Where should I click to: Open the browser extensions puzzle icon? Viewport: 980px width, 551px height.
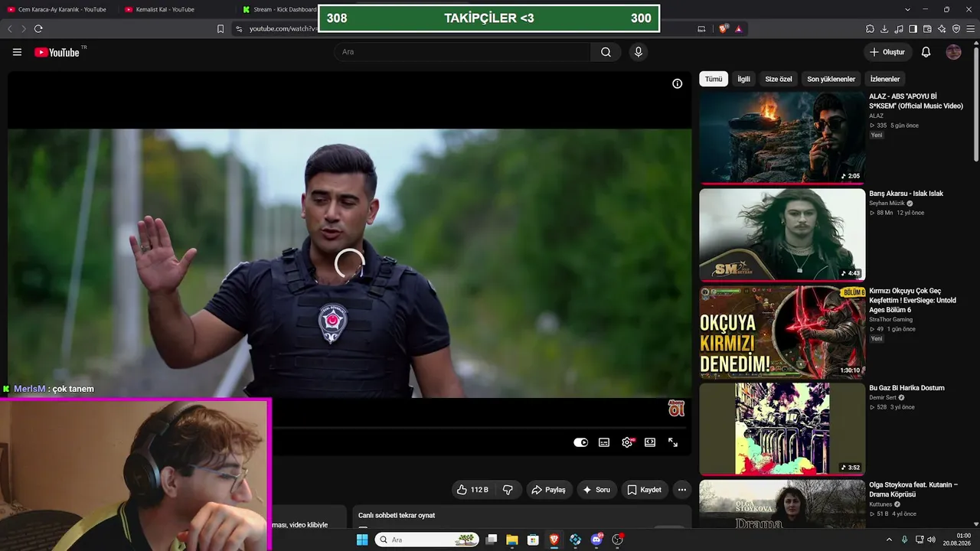point(870,29)
